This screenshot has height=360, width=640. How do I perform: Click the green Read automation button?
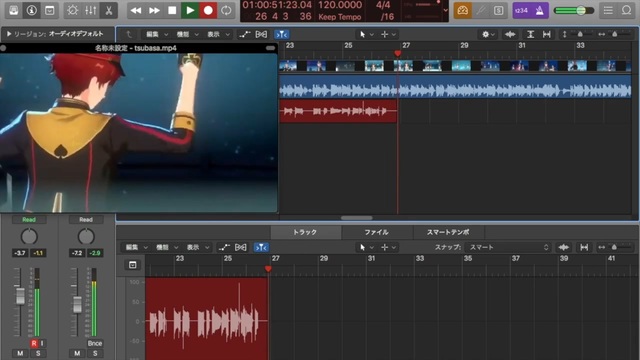[29, 220]
